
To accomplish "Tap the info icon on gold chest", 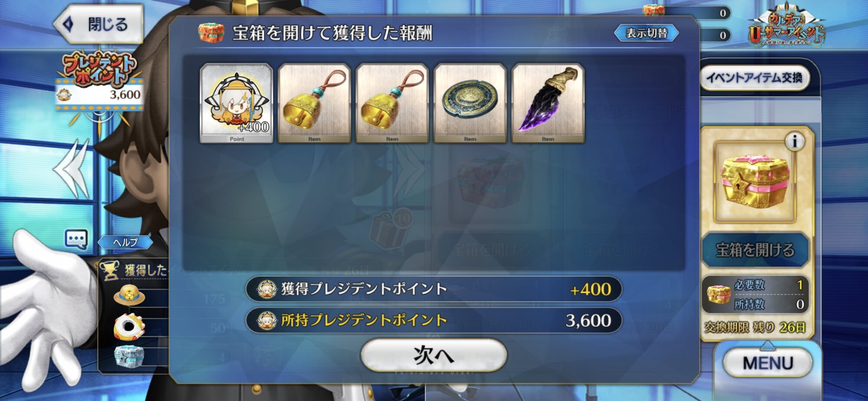I will point(794,141).
